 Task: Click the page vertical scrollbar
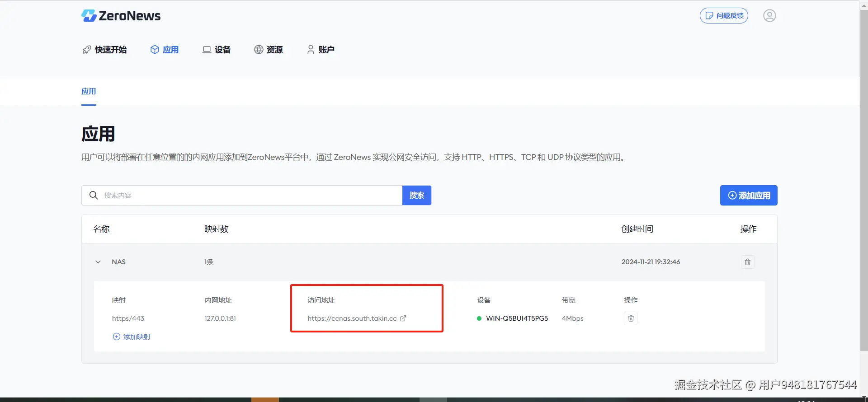(x=863, y=181)
